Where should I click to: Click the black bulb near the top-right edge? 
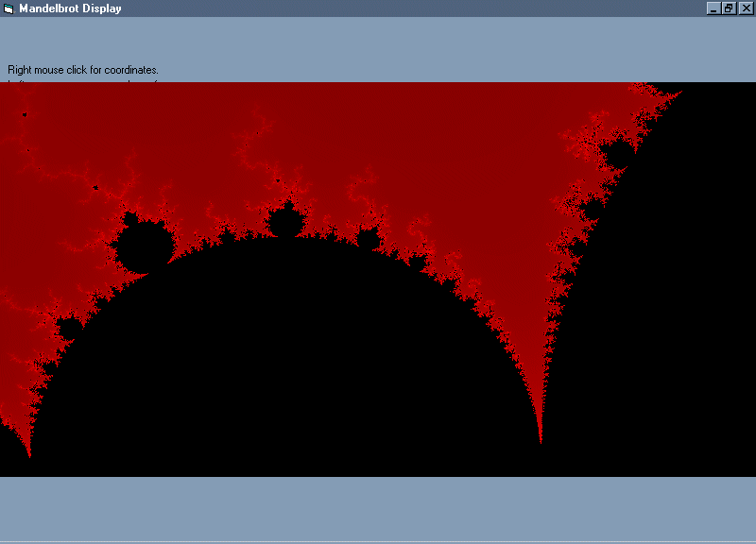[619, 154]
